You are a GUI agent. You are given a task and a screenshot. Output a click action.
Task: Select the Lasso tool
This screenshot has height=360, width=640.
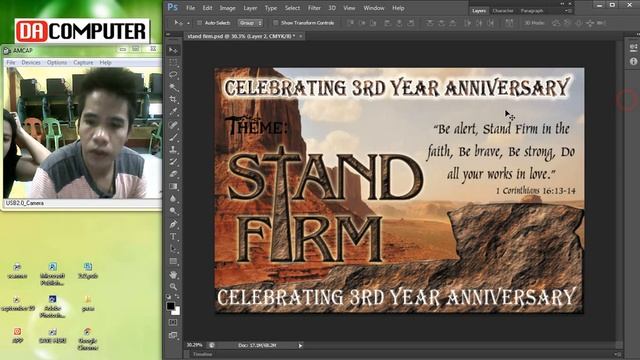click(173, 75)
